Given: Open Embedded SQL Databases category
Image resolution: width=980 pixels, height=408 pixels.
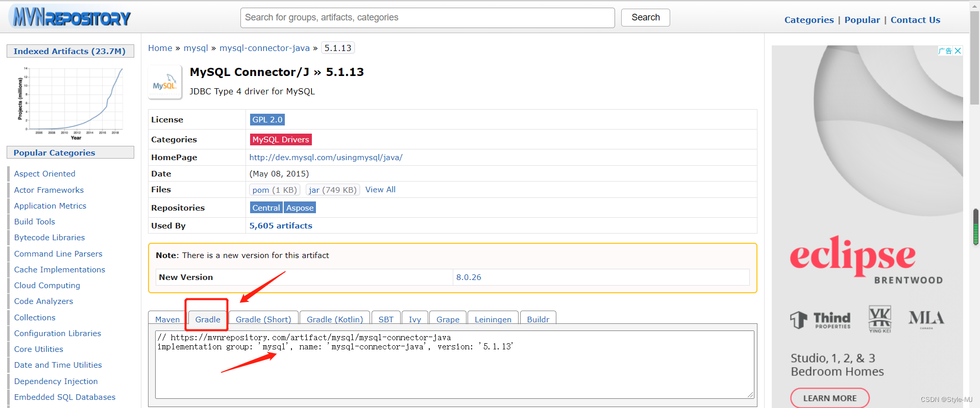Looking at the screenshot, I should point(65,397).
